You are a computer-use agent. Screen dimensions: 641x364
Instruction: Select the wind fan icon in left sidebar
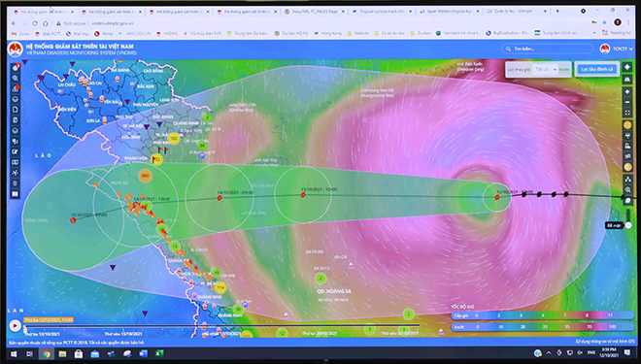pos(16,173)
